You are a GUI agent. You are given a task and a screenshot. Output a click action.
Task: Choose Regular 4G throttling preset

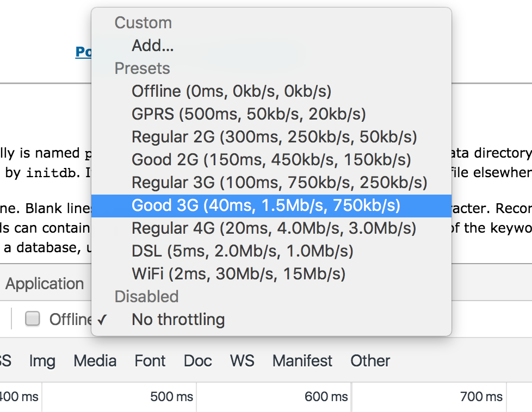(271, 228)
